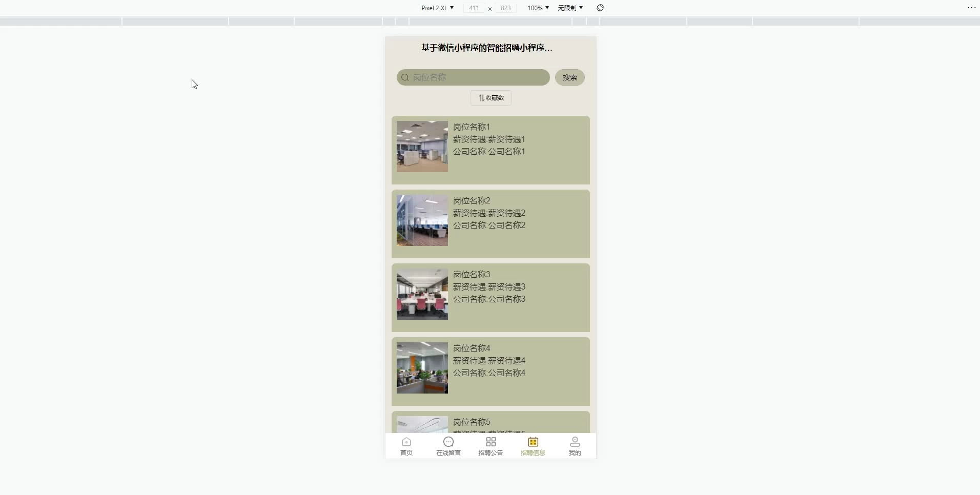Edit the viewport width field 411

point(474,8)
